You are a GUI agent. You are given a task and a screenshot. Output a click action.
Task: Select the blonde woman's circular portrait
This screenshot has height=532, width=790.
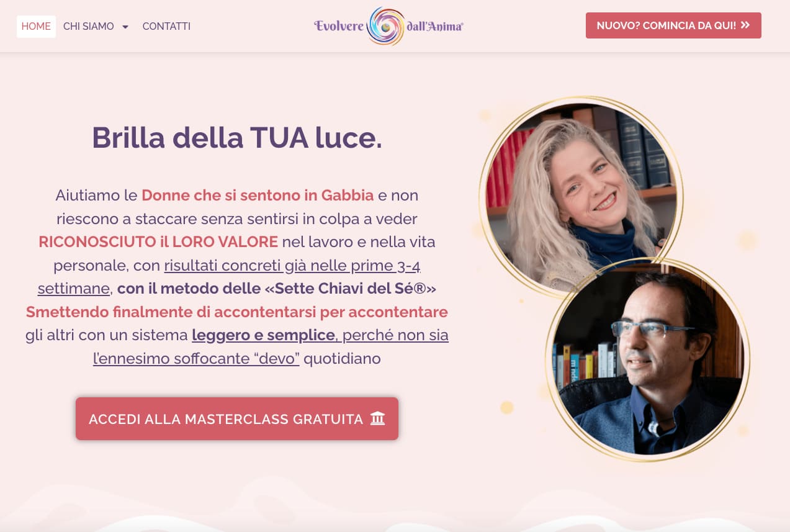581,197
